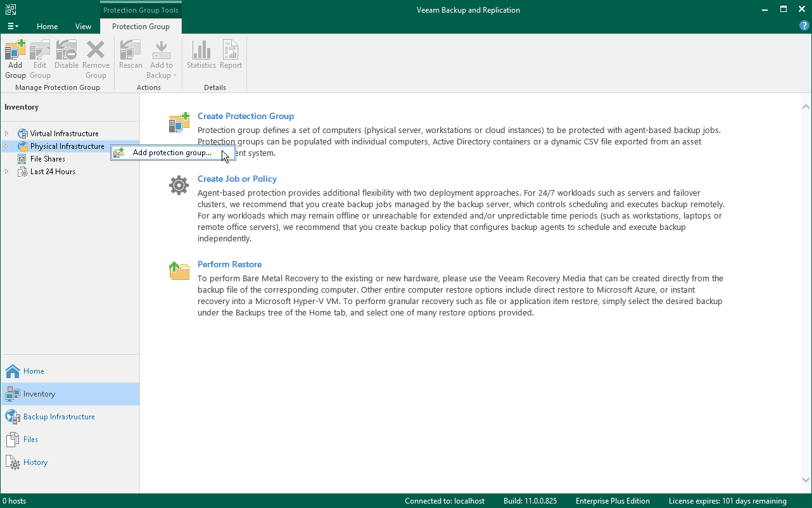Viewport: 812px width, 508px height.
Task: Click the Backup Infrastructure navigation icon
Action: coord(13,417)
